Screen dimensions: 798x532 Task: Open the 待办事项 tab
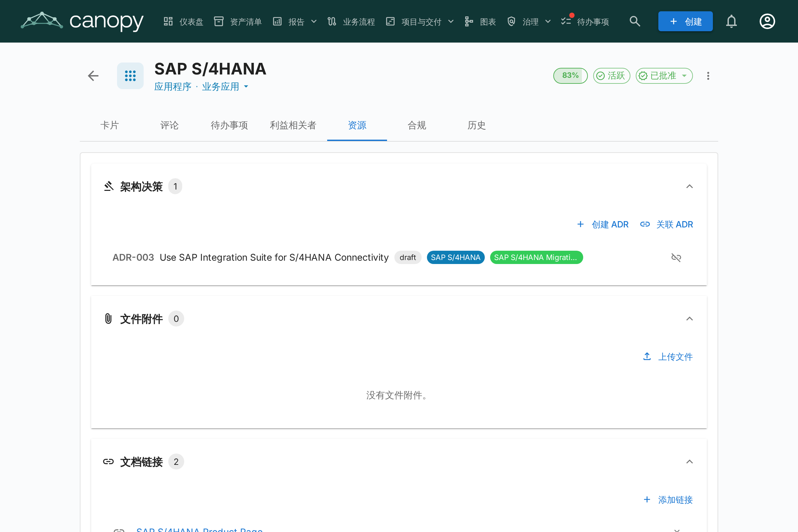click(x=229, y=125)
